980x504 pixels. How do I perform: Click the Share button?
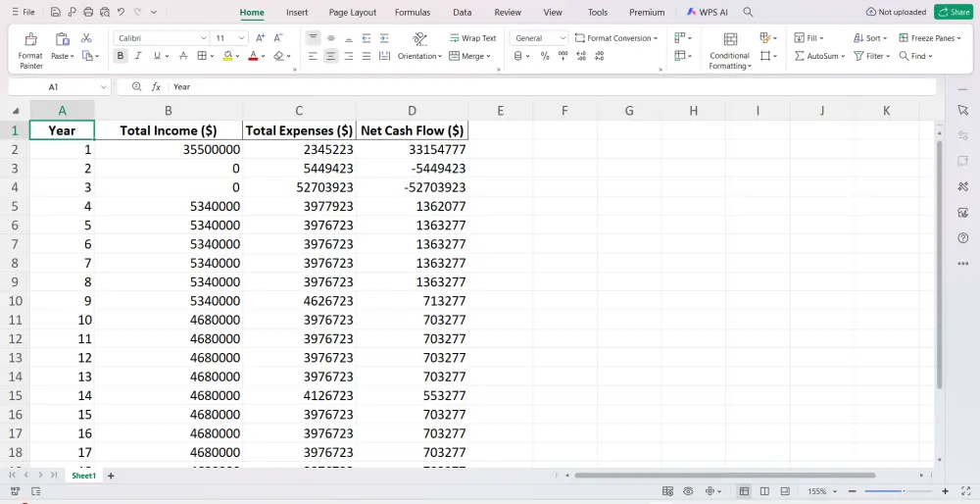[954, 12]
